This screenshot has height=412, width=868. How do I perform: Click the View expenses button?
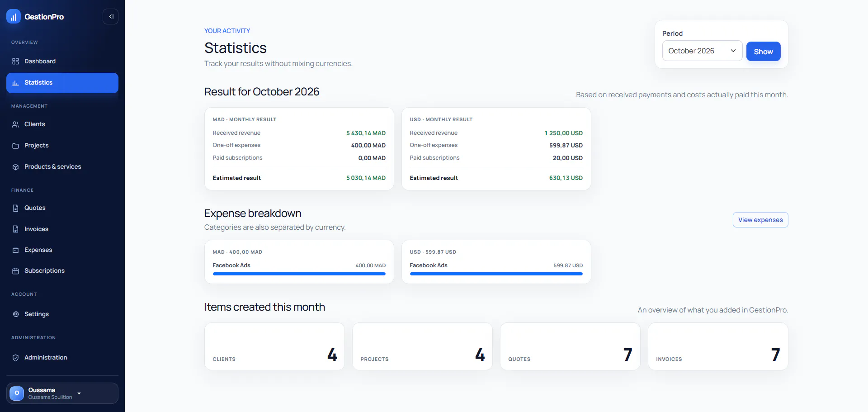(x=760, y=220)
